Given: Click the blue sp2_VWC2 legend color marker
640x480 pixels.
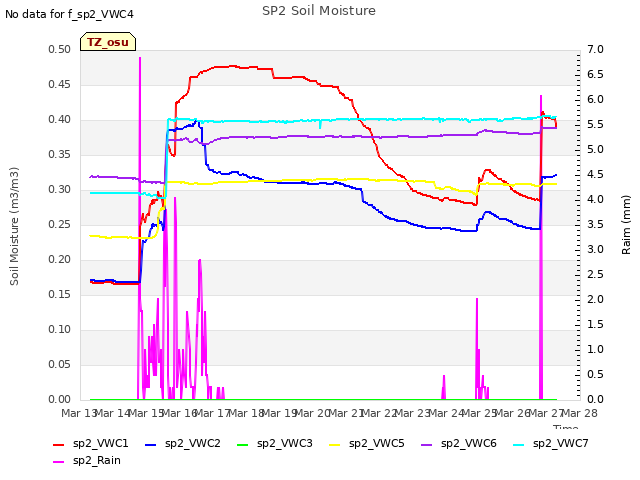Looking at the screenshot, I should click(151, 444).
